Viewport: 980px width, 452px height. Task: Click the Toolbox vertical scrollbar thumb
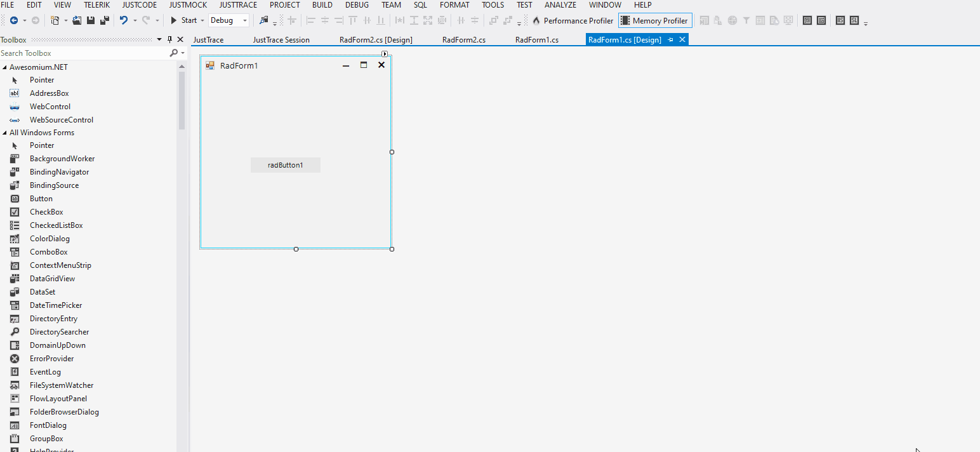[x=182, y=100]
